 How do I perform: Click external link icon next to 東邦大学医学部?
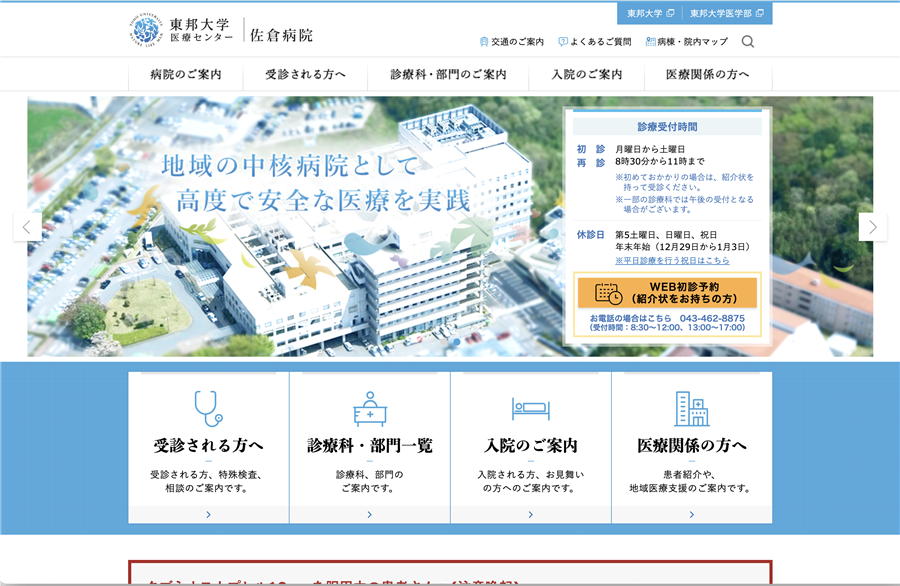point(759,13)
